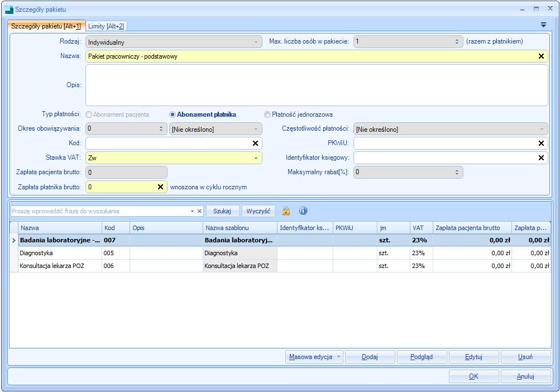Select Abonament pacjenta radio button
Image resolution: width=560 pixels, height=392 pixels.
(x=89, y=114)
